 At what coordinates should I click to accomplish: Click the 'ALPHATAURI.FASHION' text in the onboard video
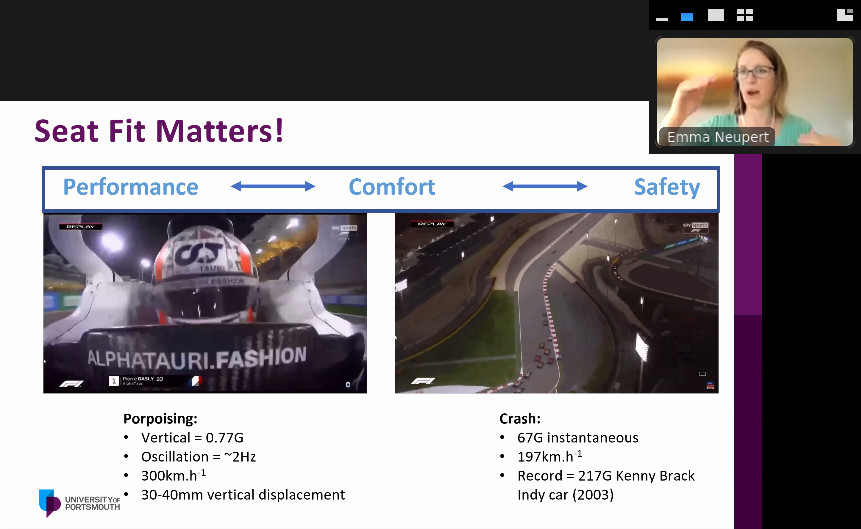197,358
